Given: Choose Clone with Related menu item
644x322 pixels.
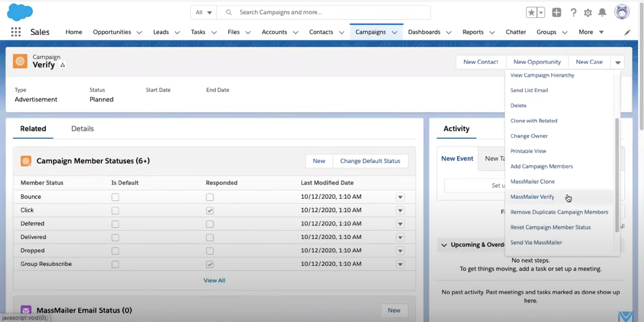Looking at the screenshot, I should pyautogui.click(x=533, y=120).
